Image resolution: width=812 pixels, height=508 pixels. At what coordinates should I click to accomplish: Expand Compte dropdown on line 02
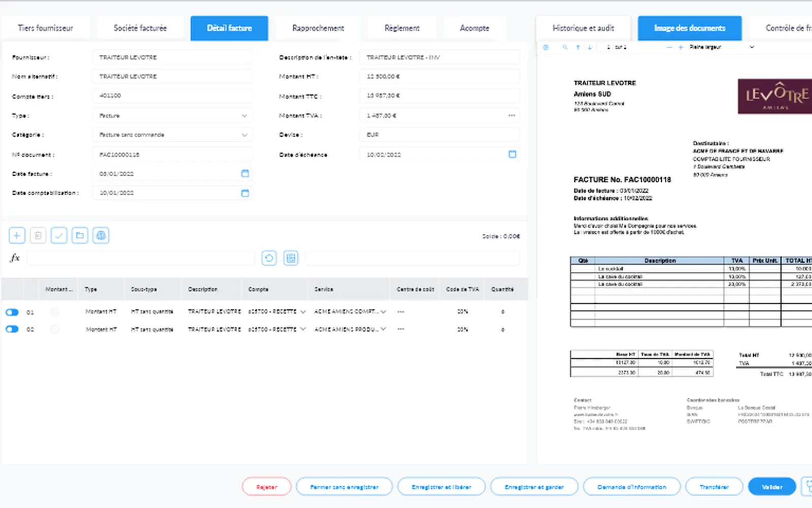[303, 329]
